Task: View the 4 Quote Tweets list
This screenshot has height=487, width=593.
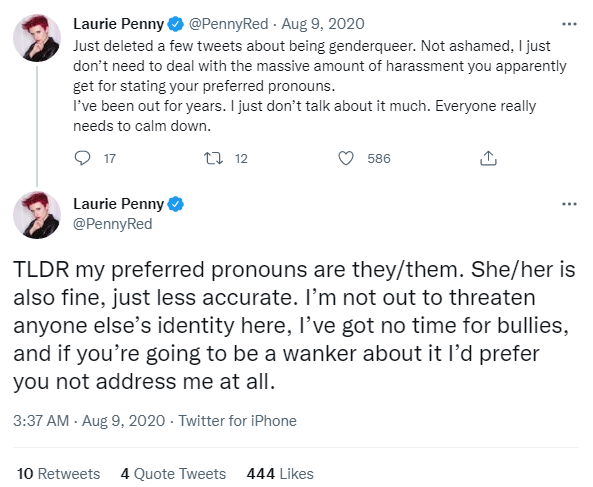Action: pyautogui.click(x=173, y=474)
